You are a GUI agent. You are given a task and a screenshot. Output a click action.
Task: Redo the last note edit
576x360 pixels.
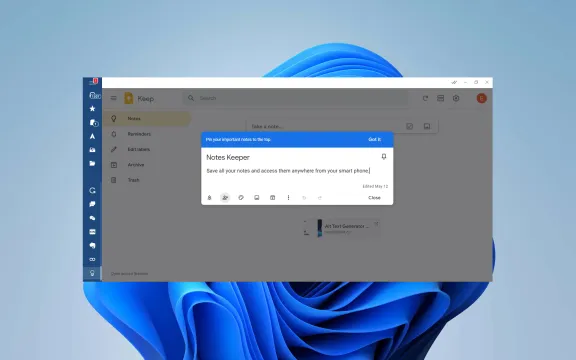[x=320, y=198]
